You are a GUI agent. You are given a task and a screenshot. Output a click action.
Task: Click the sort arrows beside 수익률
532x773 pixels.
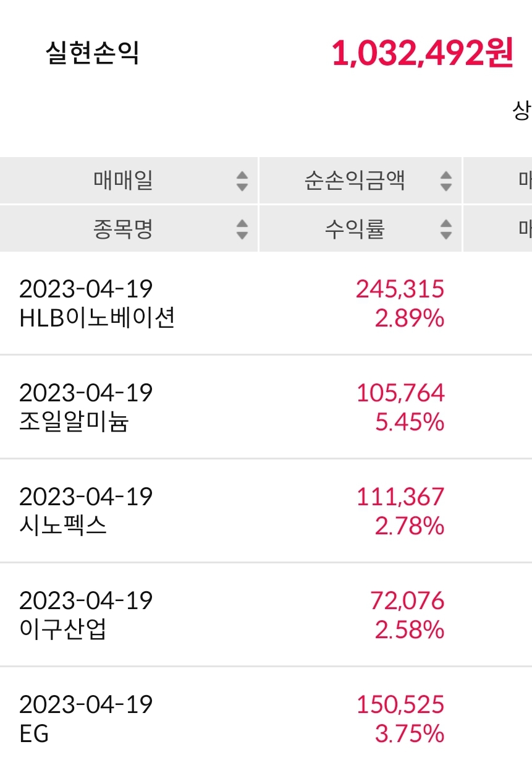click(445, 229)
